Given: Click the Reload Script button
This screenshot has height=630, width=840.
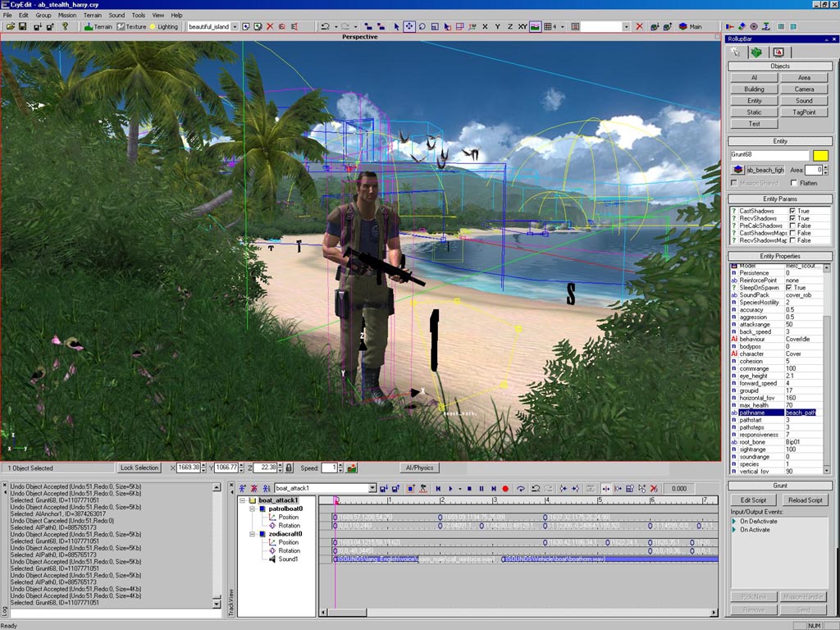Looking at the screenshot, I should [x=805, y=500].
